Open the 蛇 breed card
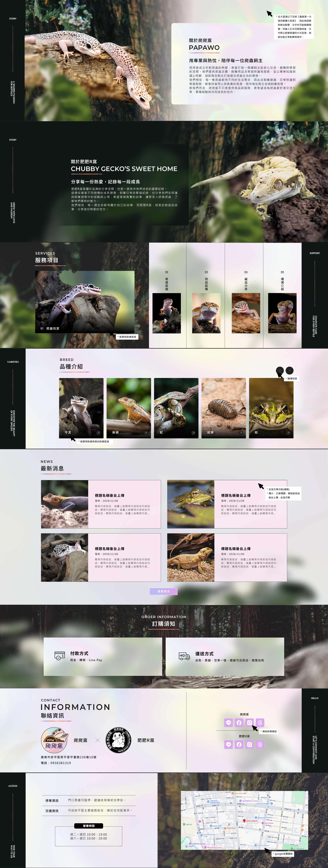328x868 pixels. pyautogui.click(x=176, y=408)
